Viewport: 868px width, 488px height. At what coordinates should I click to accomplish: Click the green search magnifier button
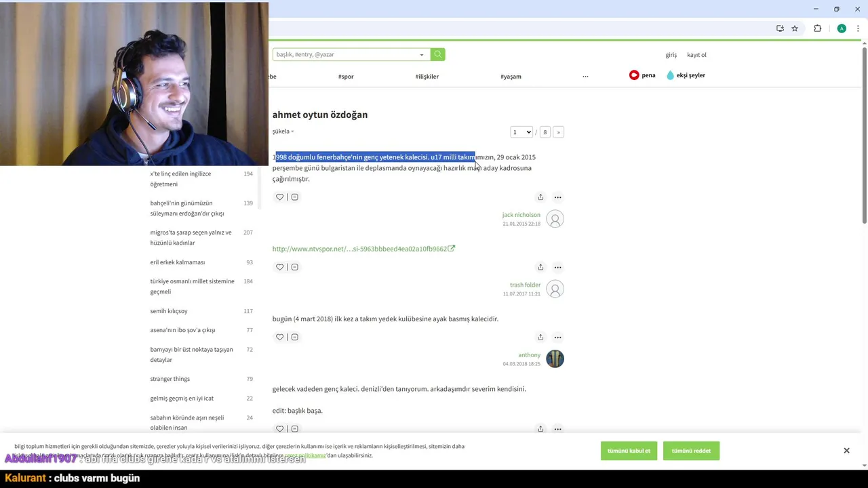point(438,54)
